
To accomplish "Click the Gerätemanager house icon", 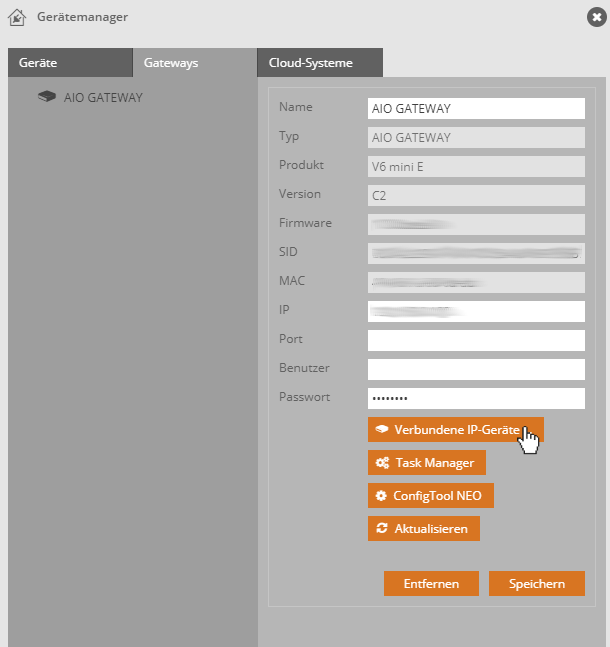I will (17, 17).
